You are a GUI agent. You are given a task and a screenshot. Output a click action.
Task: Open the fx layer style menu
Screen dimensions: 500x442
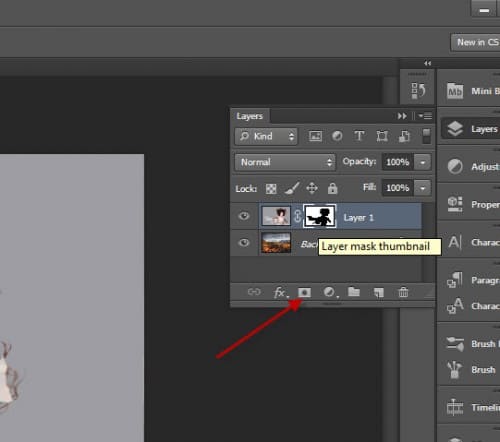click(281, 293)
